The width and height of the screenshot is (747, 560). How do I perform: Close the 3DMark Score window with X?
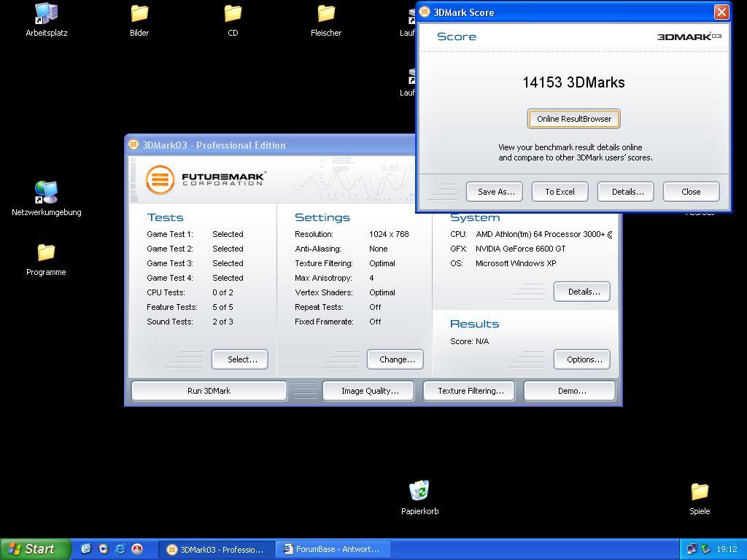click(x=721, y=12)
